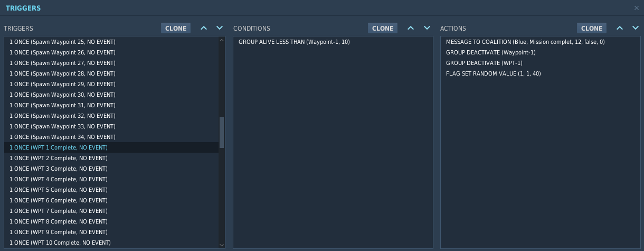Screen dimensions: 644x251
Task: Select trigger WPT 7 Complete
Action: pos(111,211)
